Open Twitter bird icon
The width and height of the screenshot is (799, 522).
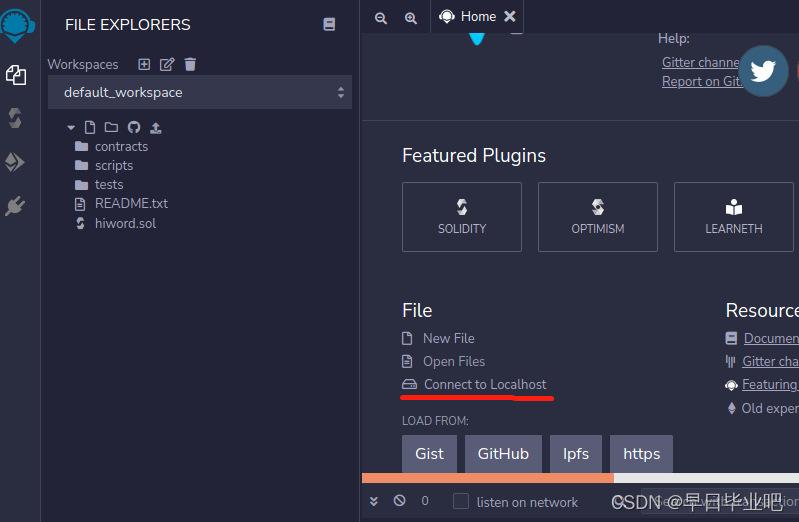pos(763,71)
